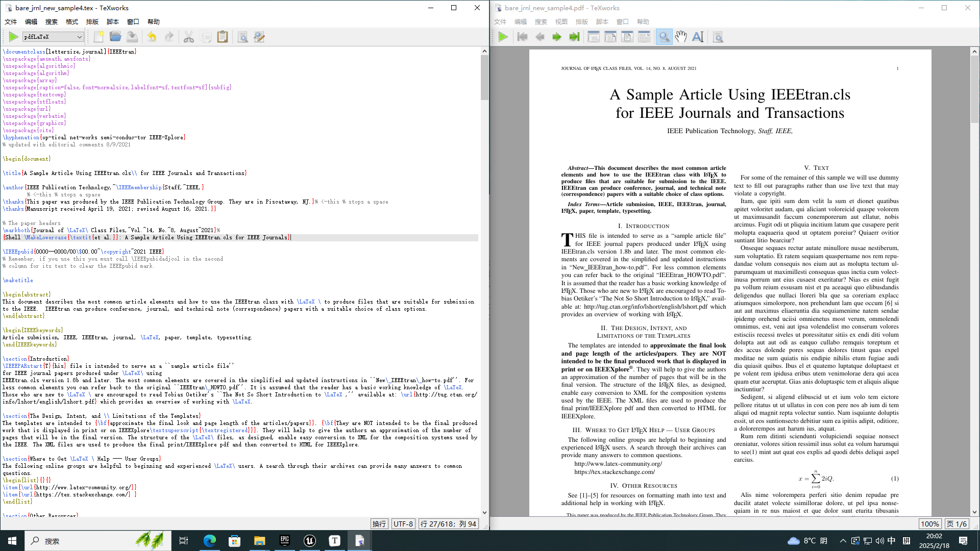980x551 pixels.
Task: Open the 窗口 menu in the PDF window
Action: (x=623, y=22)
